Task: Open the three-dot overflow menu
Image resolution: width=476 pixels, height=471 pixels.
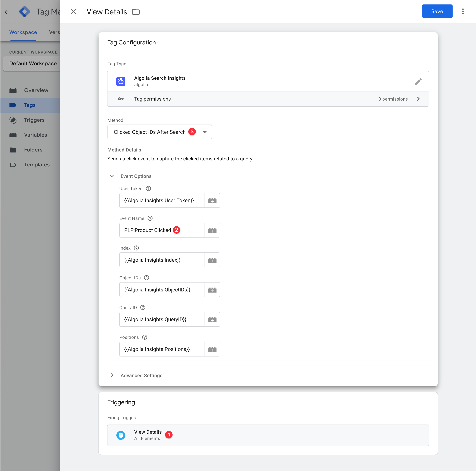Action: [x=463, y=11]
